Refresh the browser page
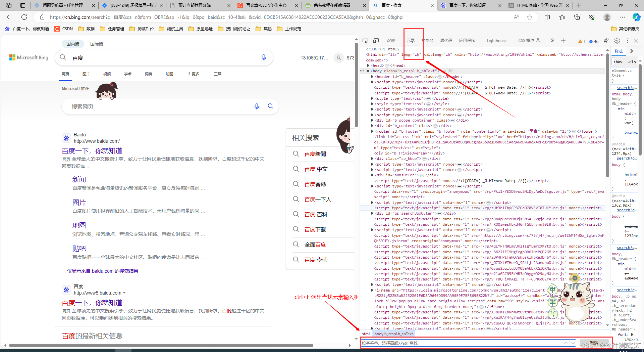 click(24, 17)
